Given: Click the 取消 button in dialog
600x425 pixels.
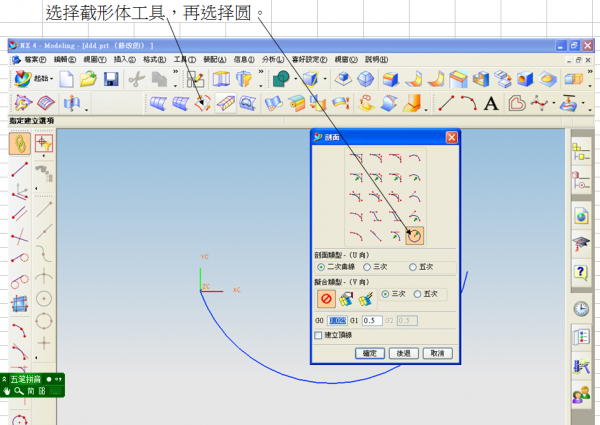Looking at the screenshot, I should [x=436, y=353].
